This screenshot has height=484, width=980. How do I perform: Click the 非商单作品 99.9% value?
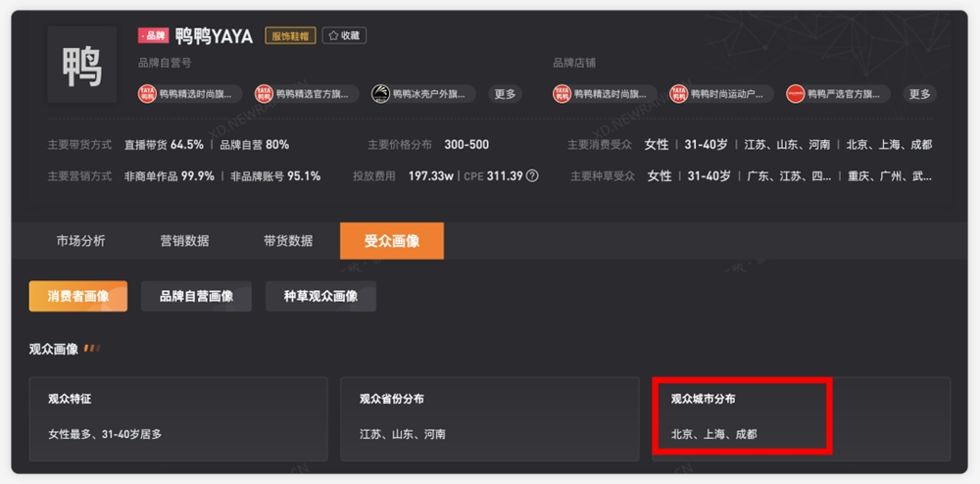click(170, 176)
